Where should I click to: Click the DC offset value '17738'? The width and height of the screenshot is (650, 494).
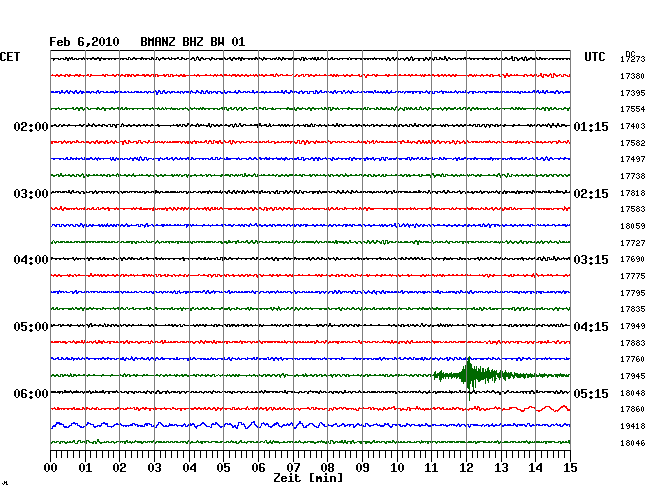[633, 176]
